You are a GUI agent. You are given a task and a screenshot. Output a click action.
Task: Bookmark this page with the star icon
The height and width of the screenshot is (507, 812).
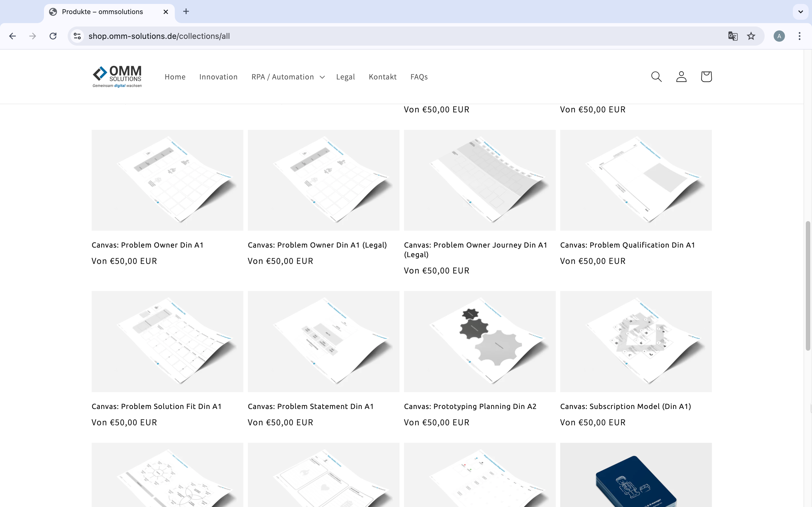click(751, 36)
